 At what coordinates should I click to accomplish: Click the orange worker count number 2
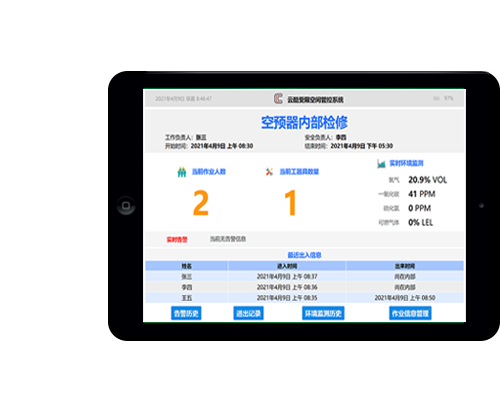[201, 203]
